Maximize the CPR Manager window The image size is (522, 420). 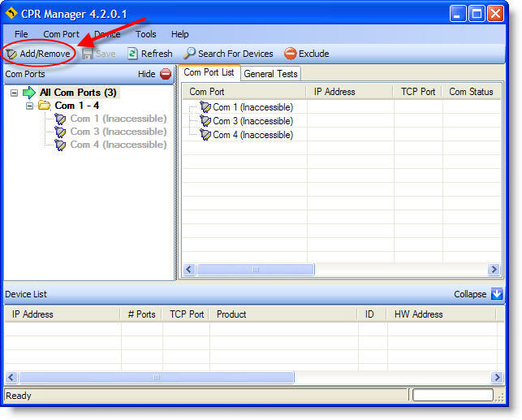pos(477,14)
